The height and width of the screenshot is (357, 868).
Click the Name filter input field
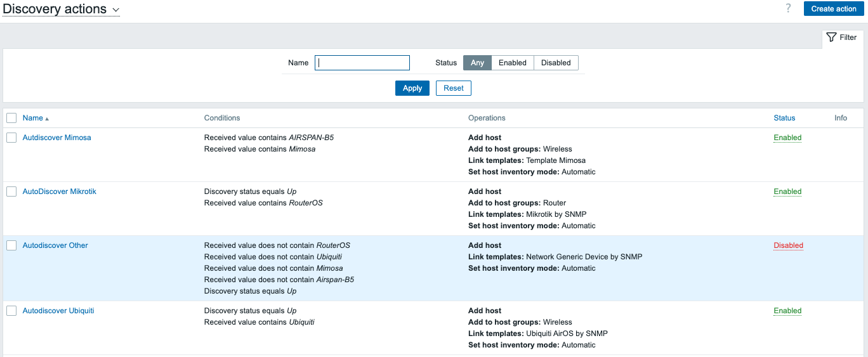[x=362, y=63]
